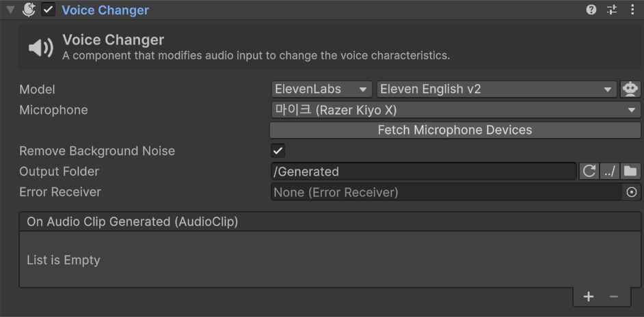Click the Error Receiver object field

[x=447, y=192]
